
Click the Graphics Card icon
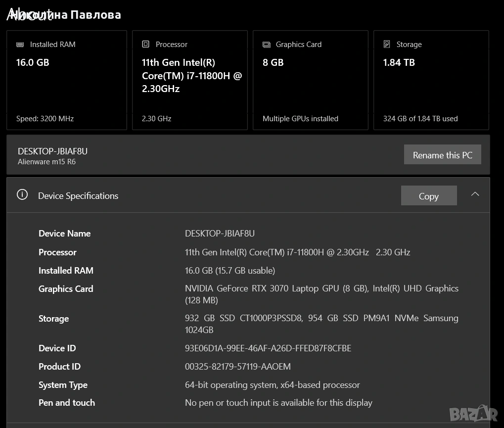tap(267, 45)
